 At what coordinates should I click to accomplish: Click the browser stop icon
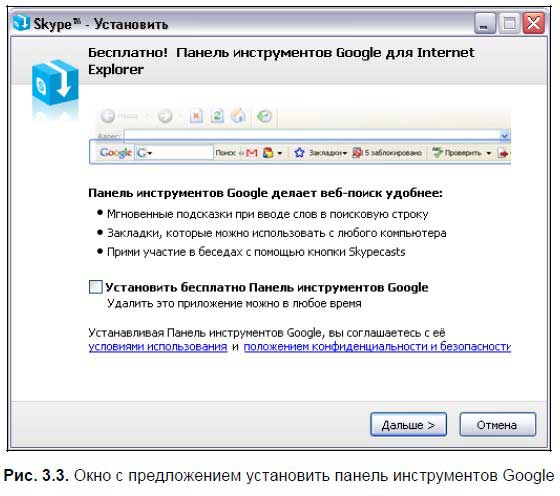tap(196, 116)
